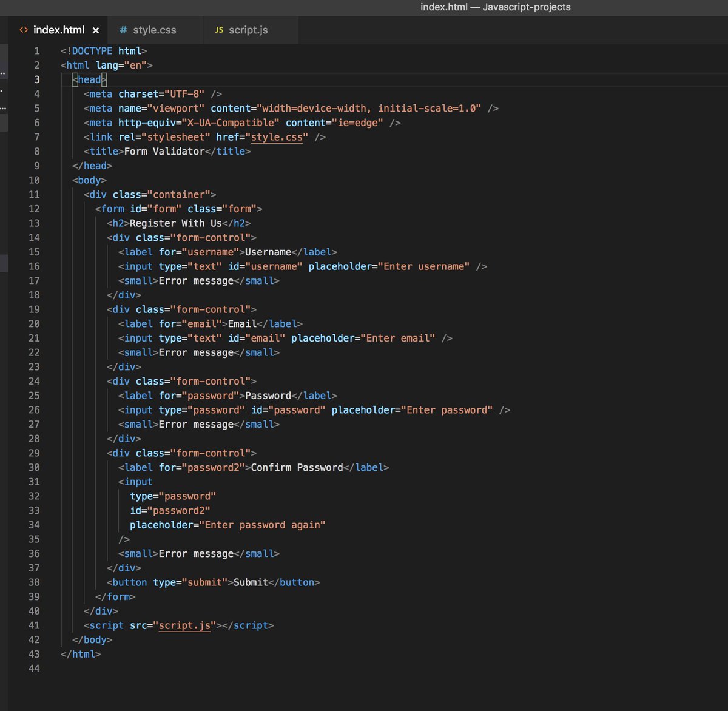The width and height of the screenshot is (728, 711).
Task: Click line number 12 in the gutter
Action: [34, 209]
